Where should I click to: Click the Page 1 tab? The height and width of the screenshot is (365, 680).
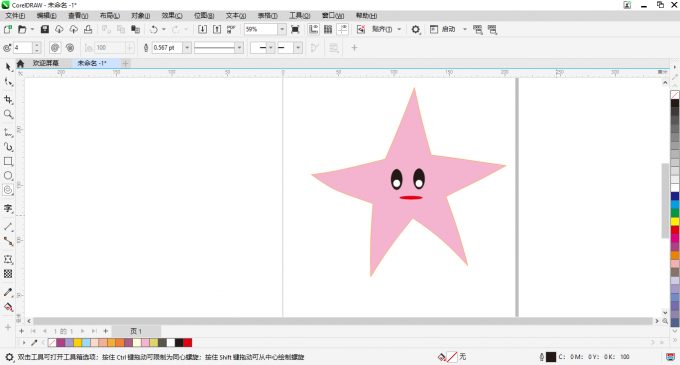pyautogui.click(x=136, y=331)
